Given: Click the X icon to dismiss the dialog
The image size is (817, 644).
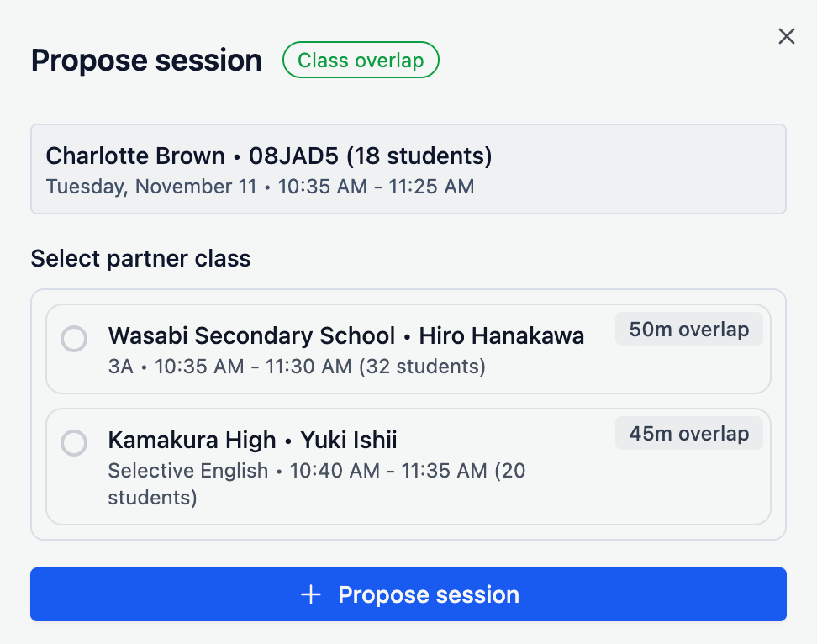Looking at the screenshot, I should (x=786, y=36).
